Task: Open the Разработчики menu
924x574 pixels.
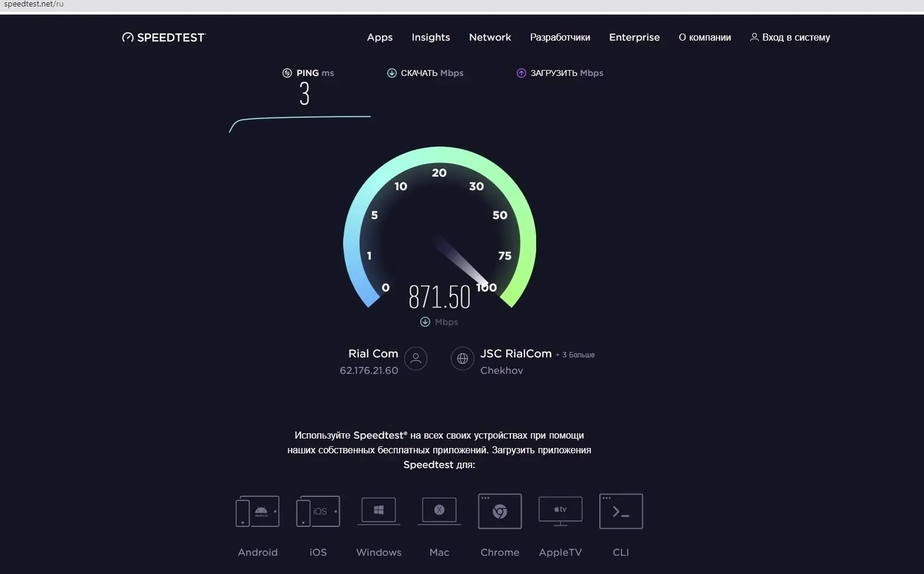Action: tap(560, 37)
